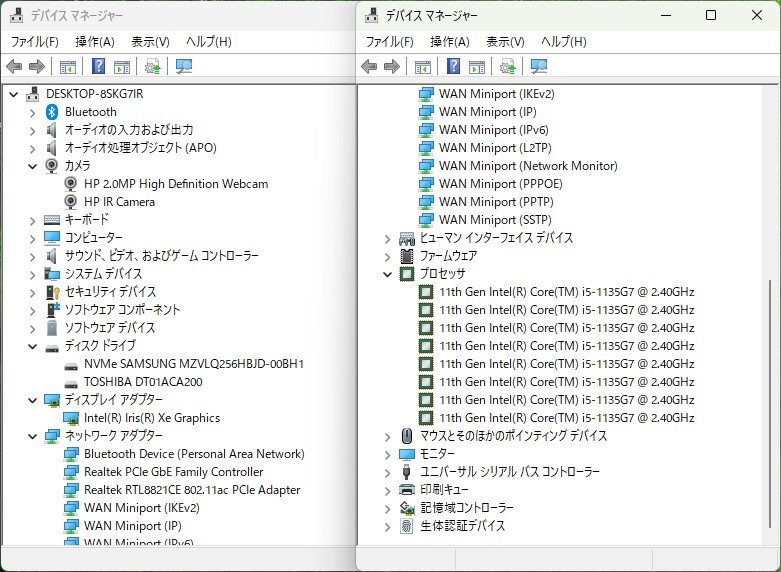
Task: Select the NVMe SAMSUNG disk drive
Action: [193, 364]
